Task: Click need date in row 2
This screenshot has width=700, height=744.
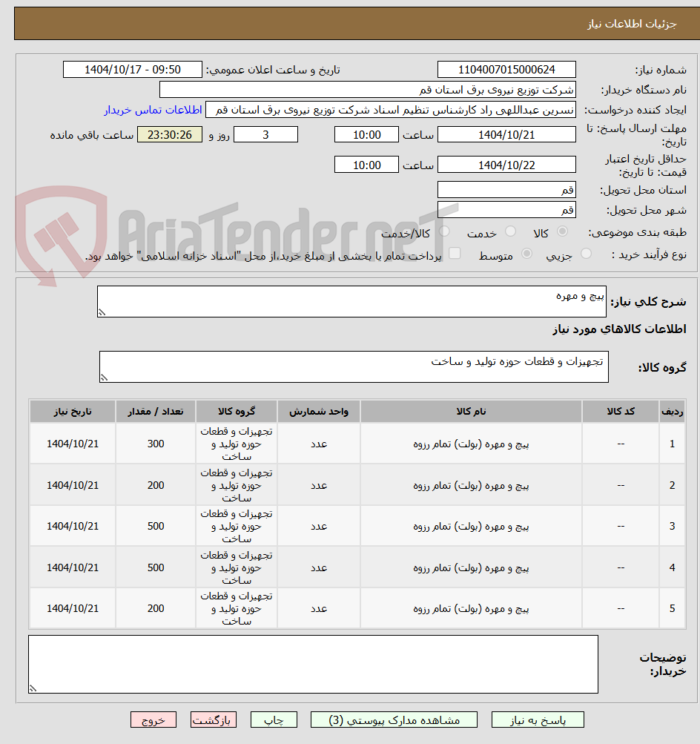Action: (x=73, y=485)
